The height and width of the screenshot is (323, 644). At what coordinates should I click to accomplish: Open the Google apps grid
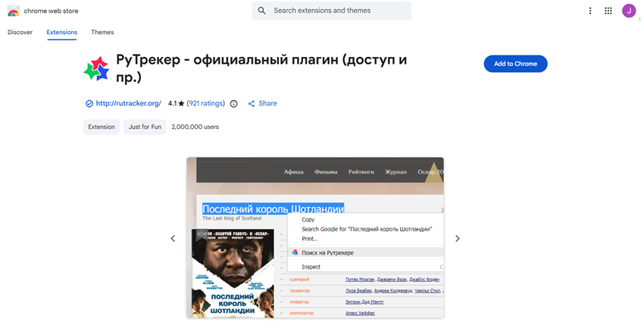click(x=608, y=11)
